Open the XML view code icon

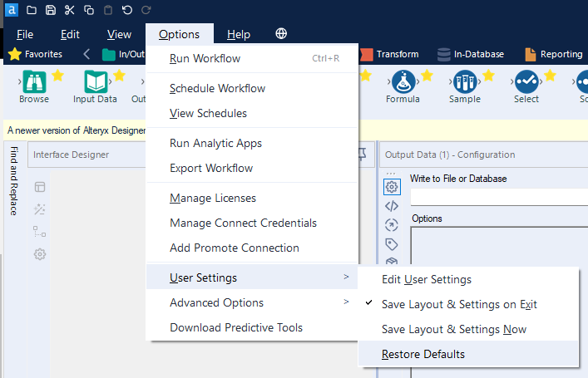(392, 206)
